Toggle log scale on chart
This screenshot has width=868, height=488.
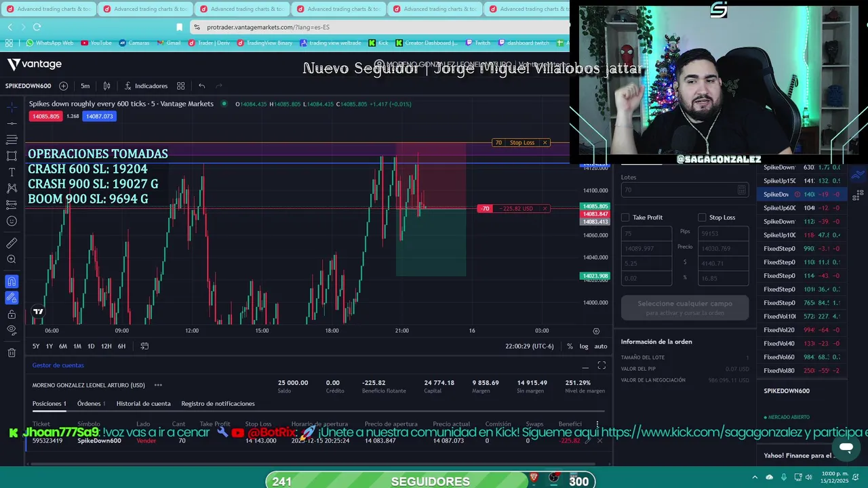tap(584, 346)
